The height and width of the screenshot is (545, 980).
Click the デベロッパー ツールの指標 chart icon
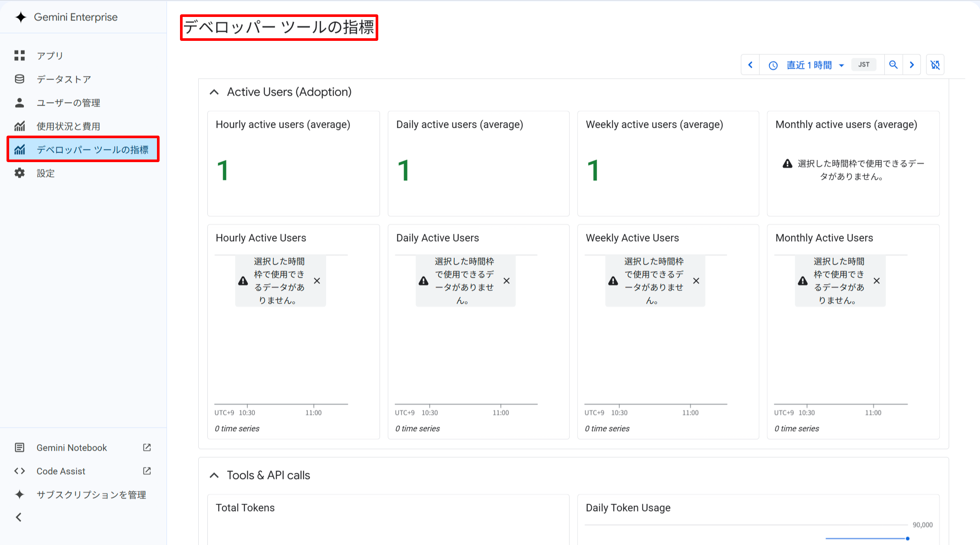coord(20,150)
